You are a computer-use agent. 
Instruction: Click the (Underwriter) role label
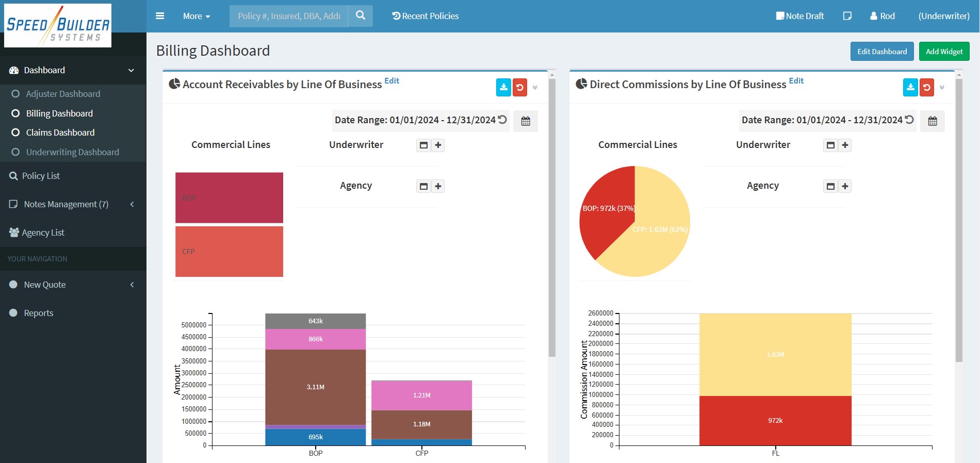944,16
